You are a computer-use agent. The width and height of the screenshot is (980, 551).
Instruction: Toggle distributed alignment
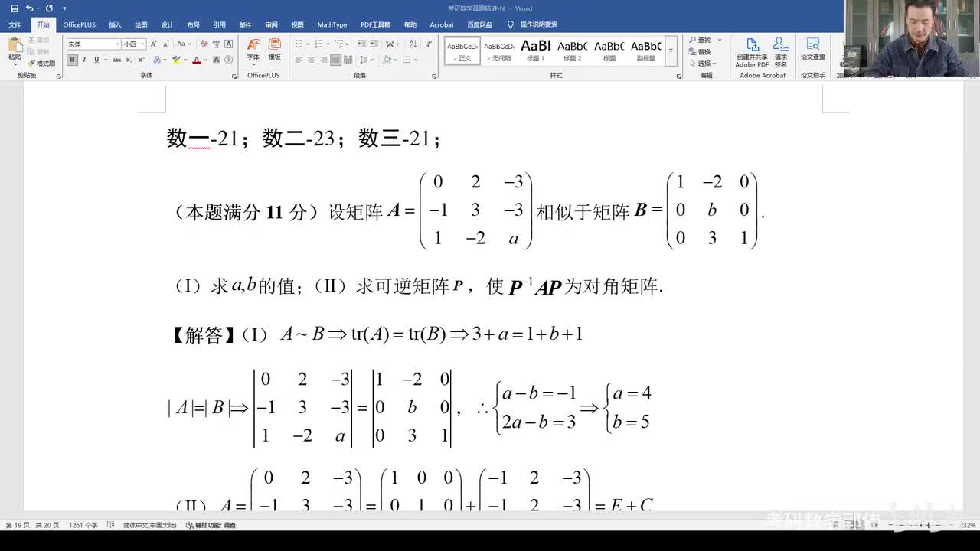348,60
